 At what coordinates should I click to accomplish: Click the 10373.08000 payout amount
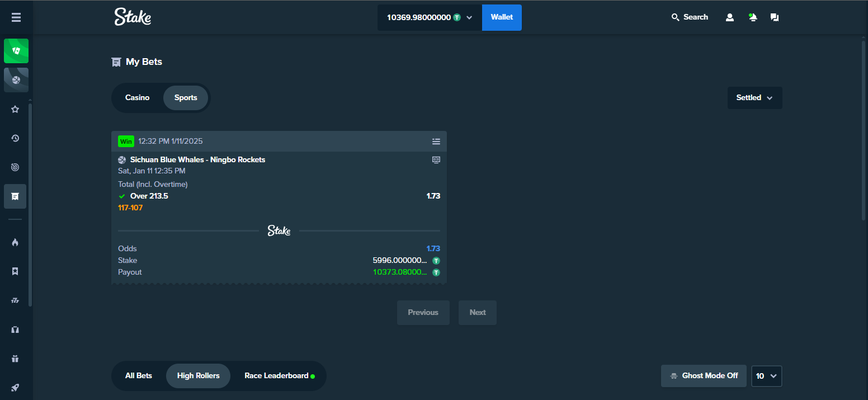[x=400, y=272]
